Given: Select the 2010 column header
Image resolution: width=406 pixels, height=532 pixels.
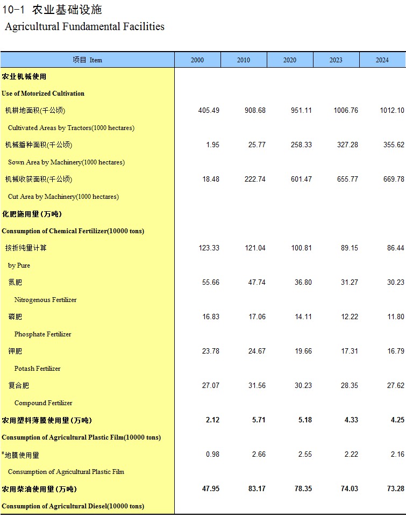Looking at the screenshot, I should click(x=244, y=60).
